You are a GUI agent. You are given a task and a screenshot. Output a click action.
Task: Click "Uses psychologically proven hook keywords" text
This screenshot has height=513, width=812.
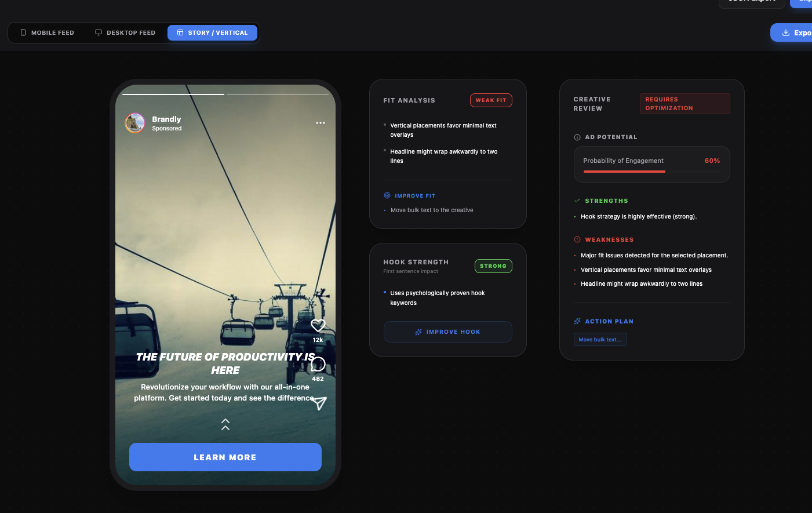point(438,298)
